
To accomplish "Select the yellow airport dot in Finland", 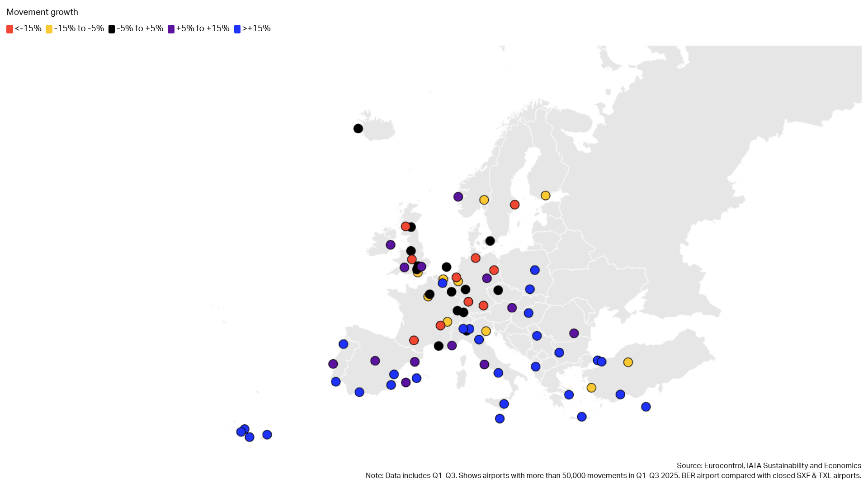I will 546,196.
